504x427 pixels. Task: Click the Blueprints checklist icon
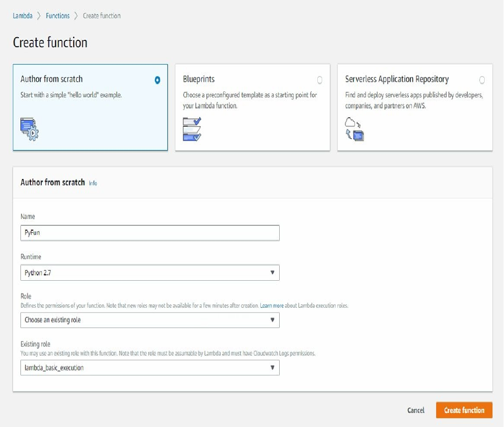click(x=192, y=129)
